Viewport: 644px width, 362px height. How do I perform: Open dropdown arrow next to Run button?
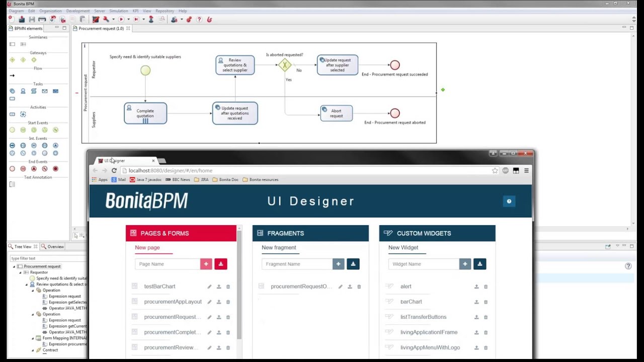coord(128,20)
